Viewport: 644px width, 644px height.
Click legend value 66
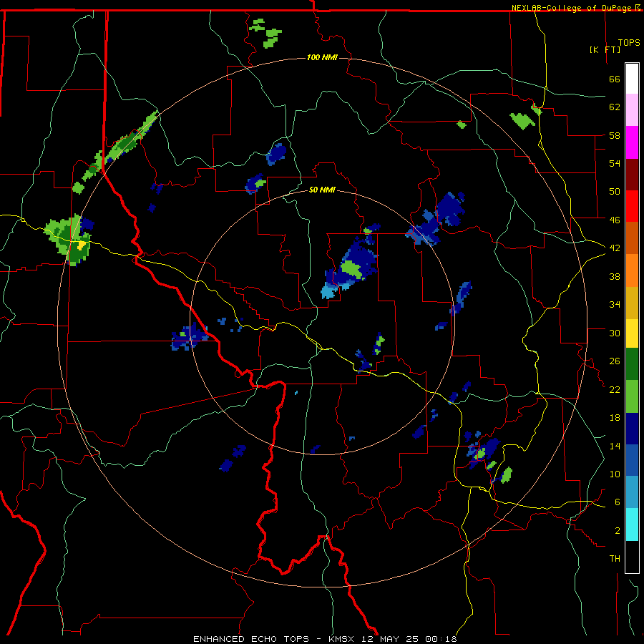tap(615, 79)
